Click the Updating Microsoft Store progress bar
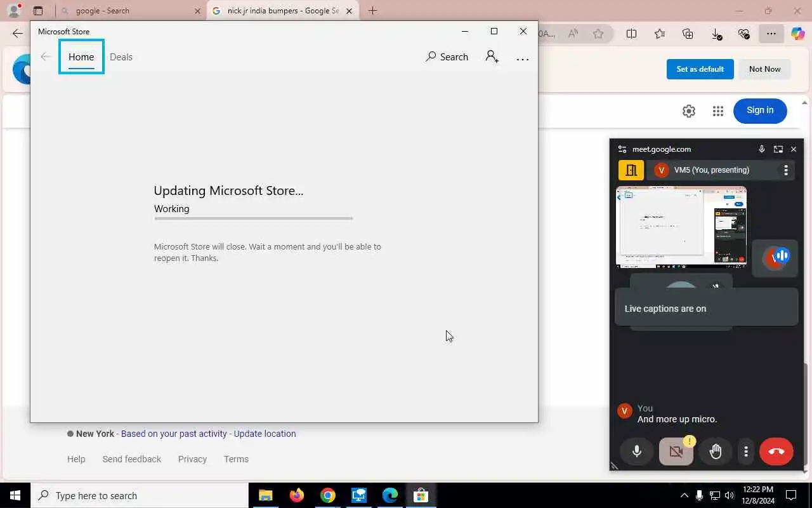 point(253,218)
